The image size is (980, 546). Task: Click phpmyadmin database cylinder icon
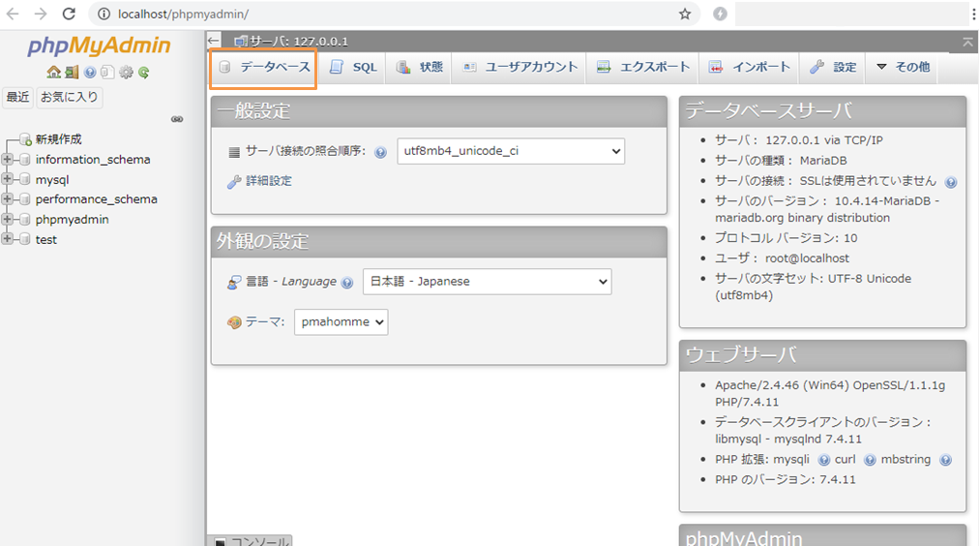point(25,220)
